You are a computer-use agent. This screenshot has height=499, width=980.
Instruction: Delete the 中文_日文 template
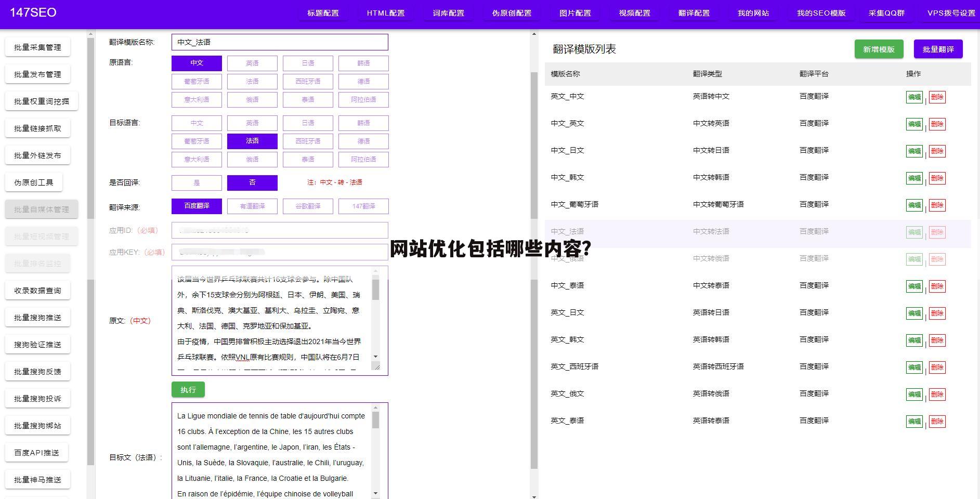[x=937, y=151]
